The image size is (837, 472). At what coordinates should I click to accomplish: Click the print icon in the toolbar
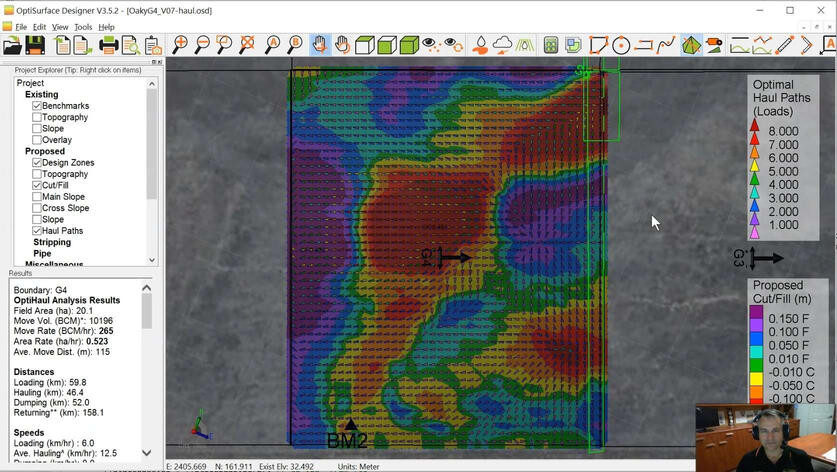click(109, 45)
